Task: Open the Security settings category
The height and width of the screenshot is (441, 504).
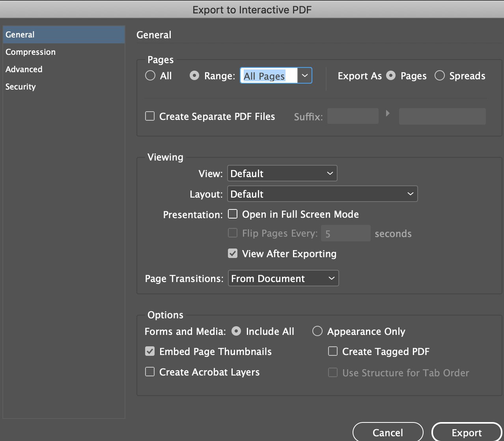Action: click(64, 87)
